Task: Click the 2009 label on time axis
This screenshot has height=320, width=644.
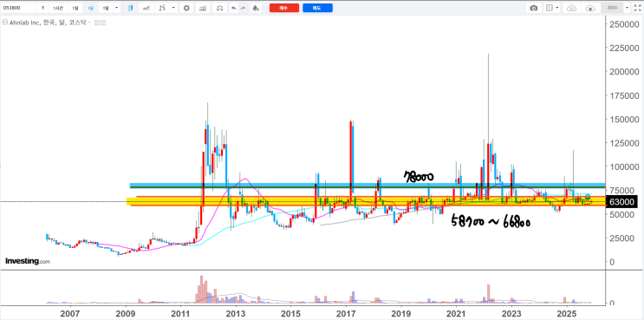Action: click(126, 314)
